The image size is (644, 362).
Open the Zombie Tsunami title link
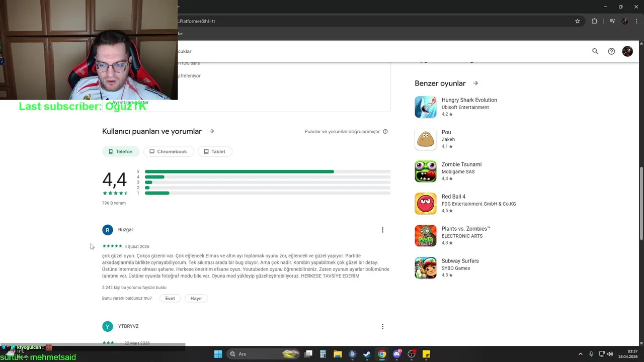(461, 164)
